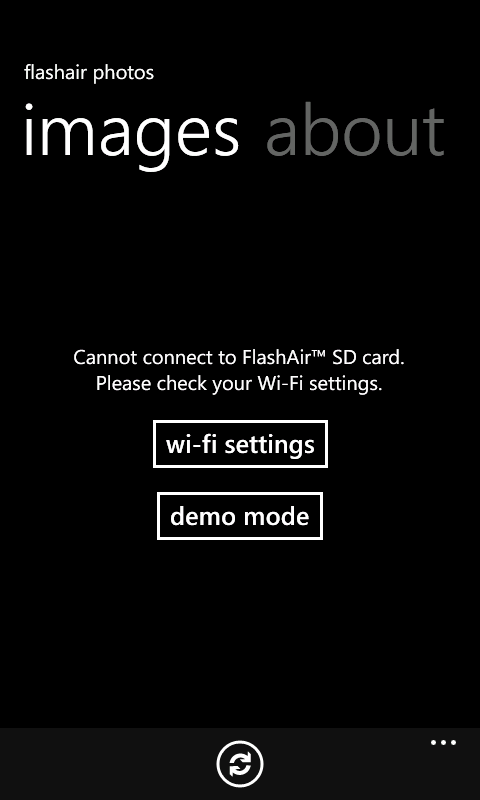
Task: Click the 'Cannot connect to FlashAir' message
Action: point(239,357)
